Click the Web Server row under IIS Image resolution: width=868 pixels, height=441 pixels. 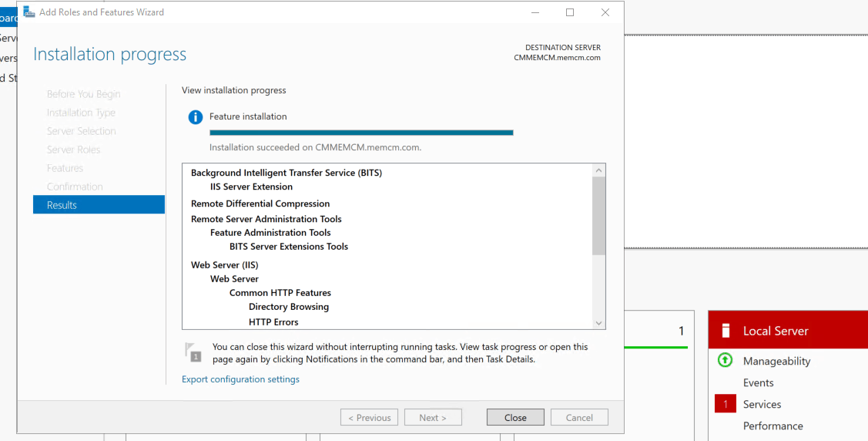(x=234, y=278)
